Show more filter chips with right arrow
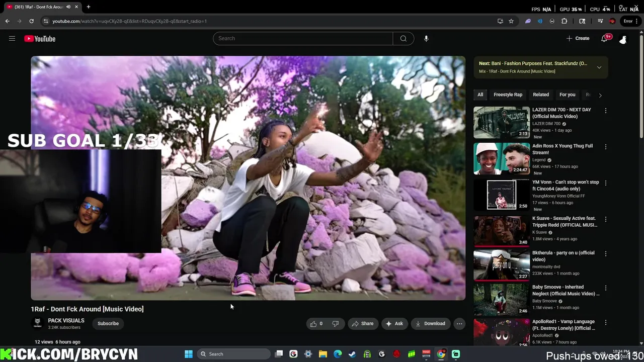This screenshot has width=644, height=362. coord(600,95)
